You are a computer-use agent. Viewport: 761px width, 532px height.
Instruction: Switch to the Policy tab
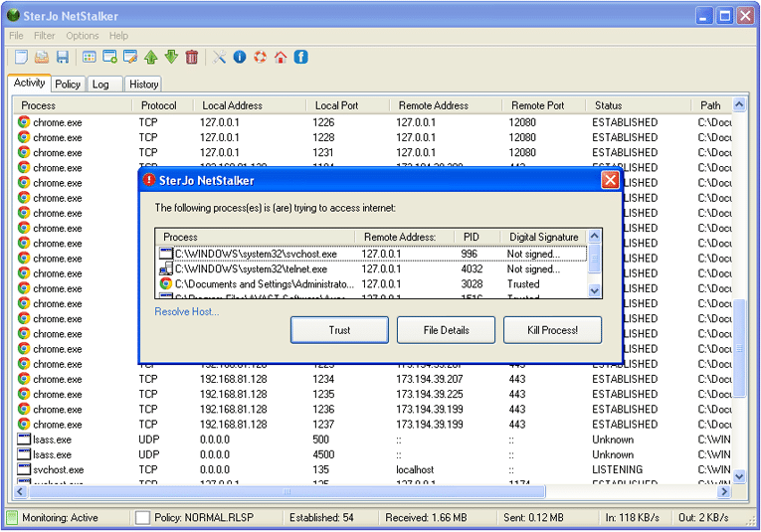click(x=68, y=85)
